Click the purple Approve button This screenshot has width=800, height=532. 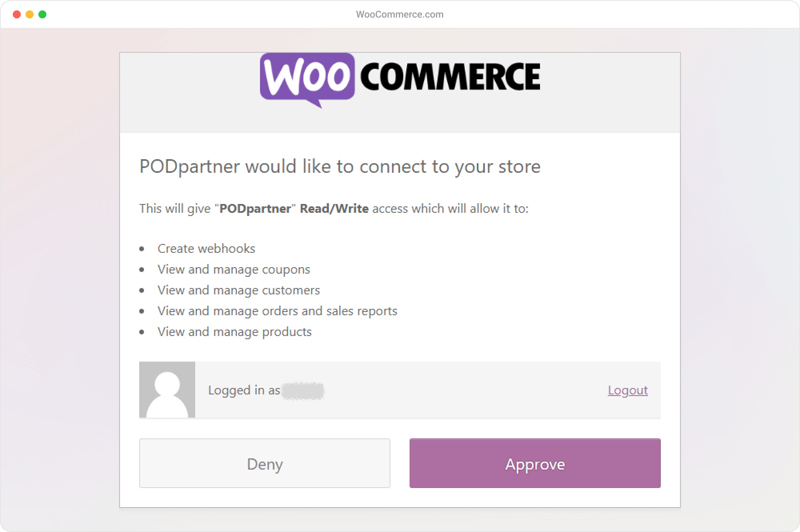pyautogui.click(x=535, y=463)
